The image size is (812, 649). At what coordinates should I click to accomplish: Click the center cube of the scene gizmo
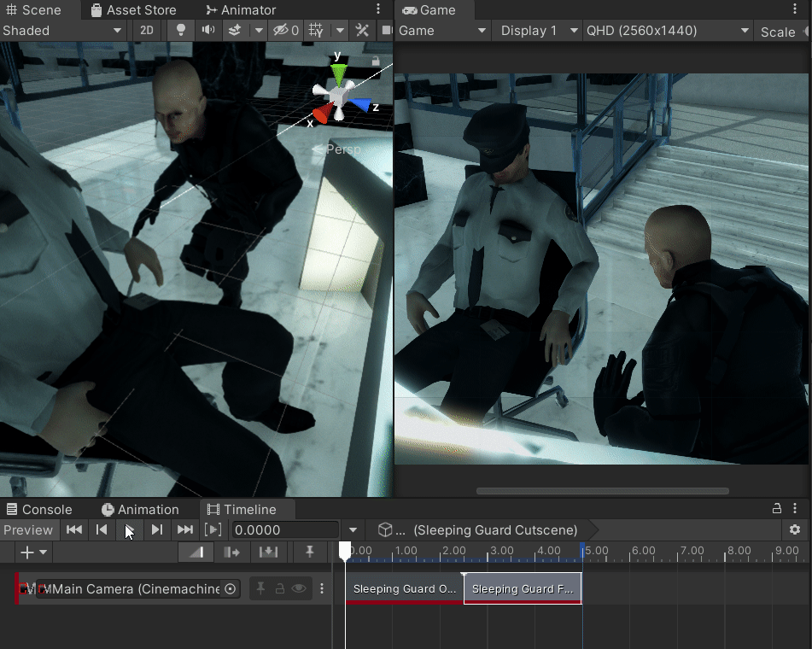pos(338,96)
